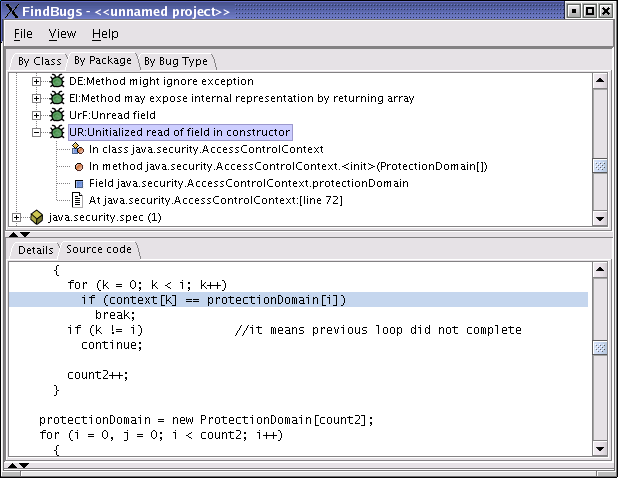This screenshot has height=478, width=618.
Task: Click the bug icon beside DE:Method might ignore exception
Action: tap(57, 81)
